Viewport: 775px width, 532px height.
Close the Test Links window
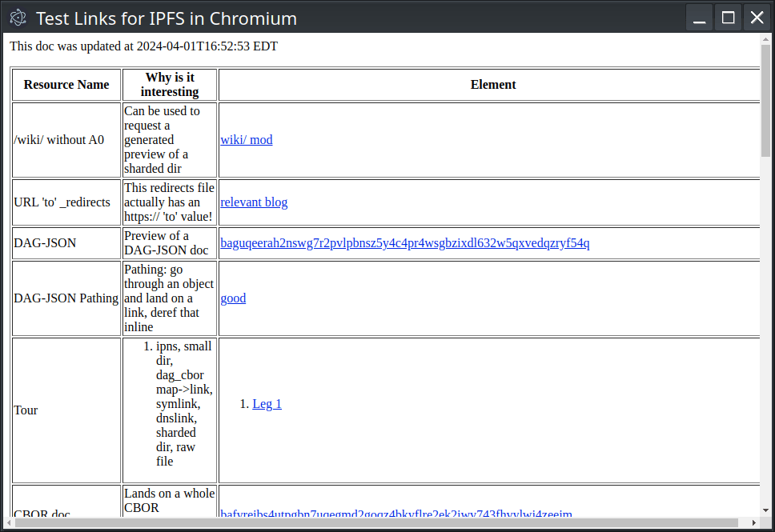(757, 17)
